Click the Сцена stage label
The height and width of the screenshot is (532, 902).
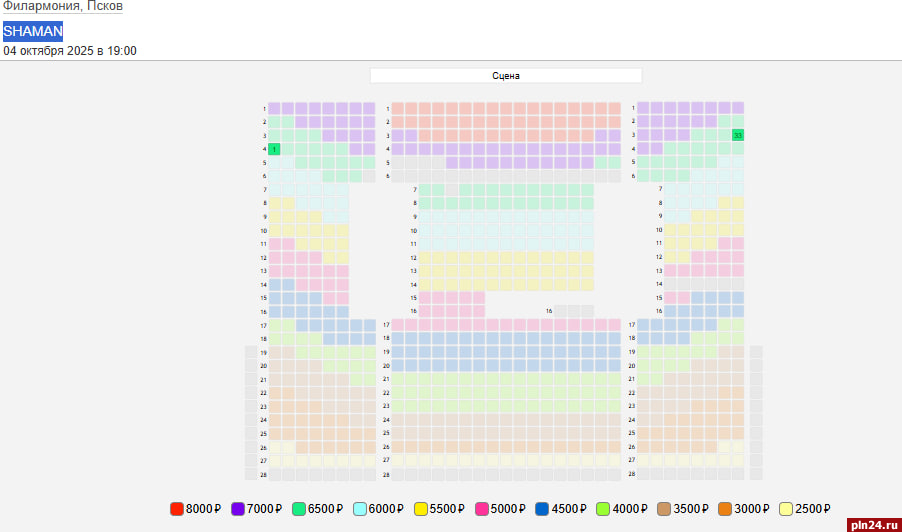[506, 76]
